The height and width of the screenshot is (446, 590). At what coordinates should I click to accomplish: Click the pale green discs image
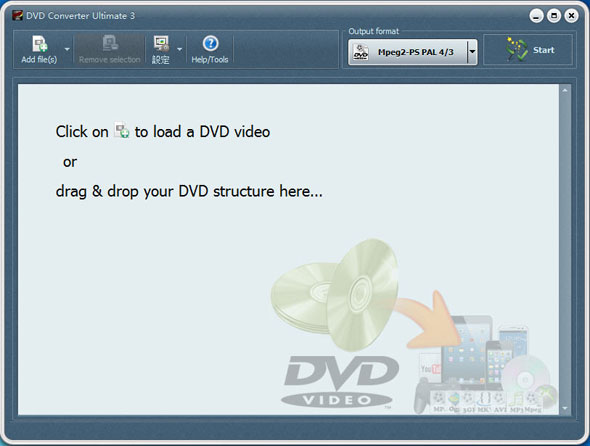(335, 294)
